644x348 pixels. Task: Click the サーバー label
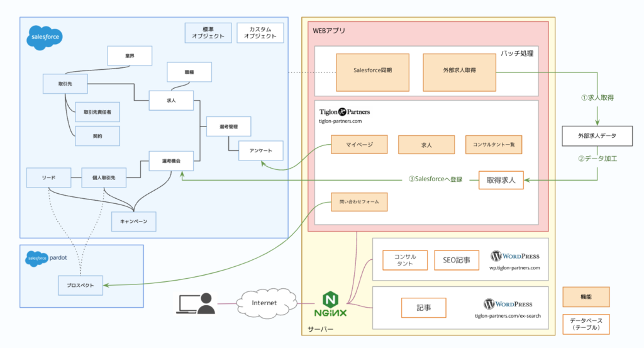coord(320,330)
